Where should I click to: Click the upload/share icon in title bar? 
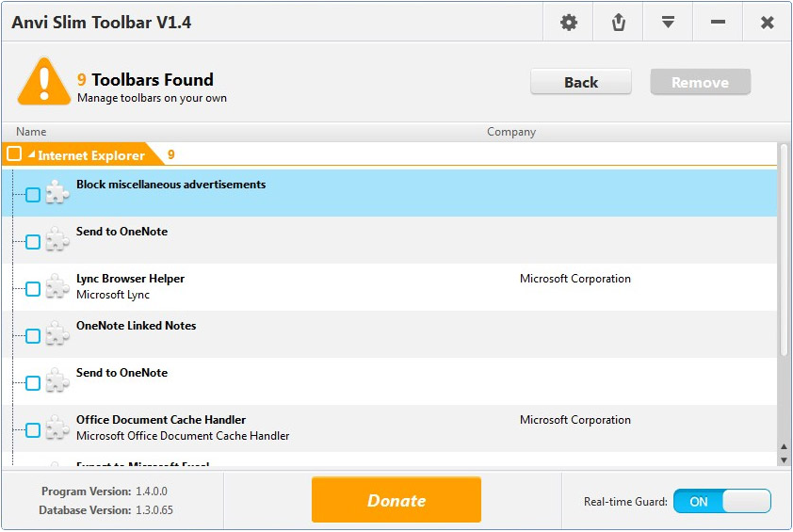pyautogui.click(x=618, y=22)
